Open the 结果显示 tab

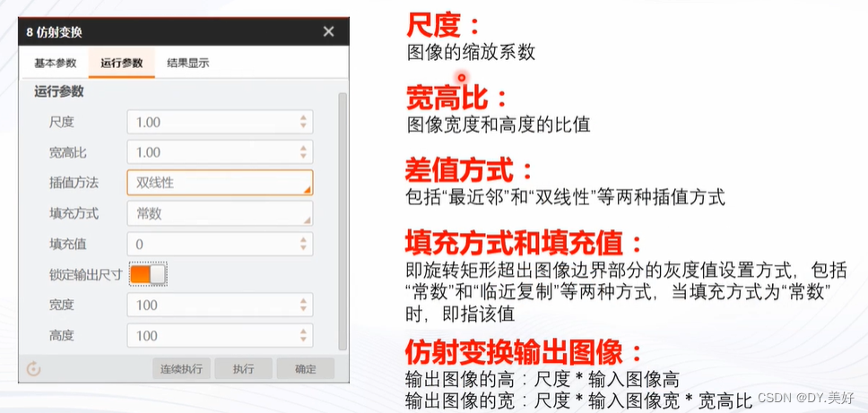188,63
